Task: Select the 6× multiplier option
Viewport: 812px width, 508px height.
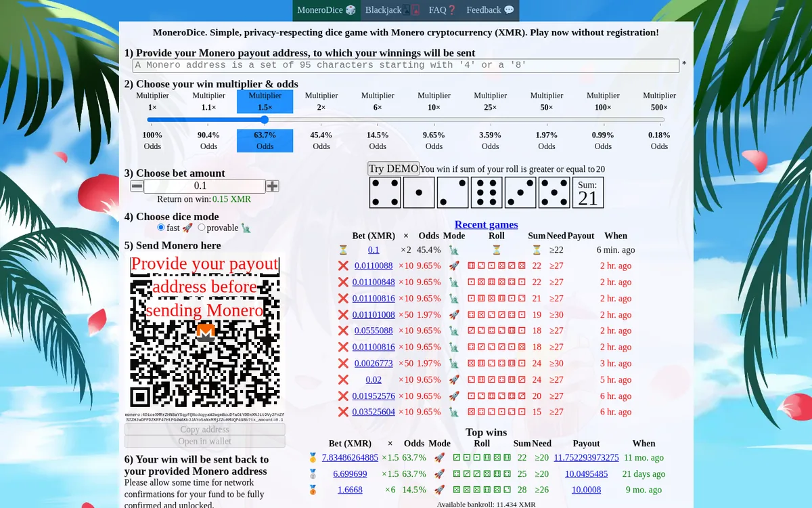Action: (x=378, y=102)
